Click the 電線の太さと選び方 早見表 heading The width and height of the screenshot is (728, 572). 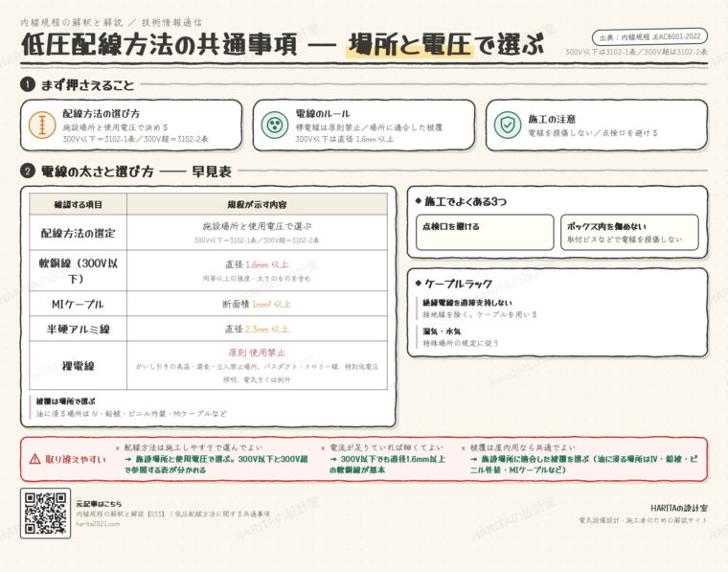click(136, 172)
